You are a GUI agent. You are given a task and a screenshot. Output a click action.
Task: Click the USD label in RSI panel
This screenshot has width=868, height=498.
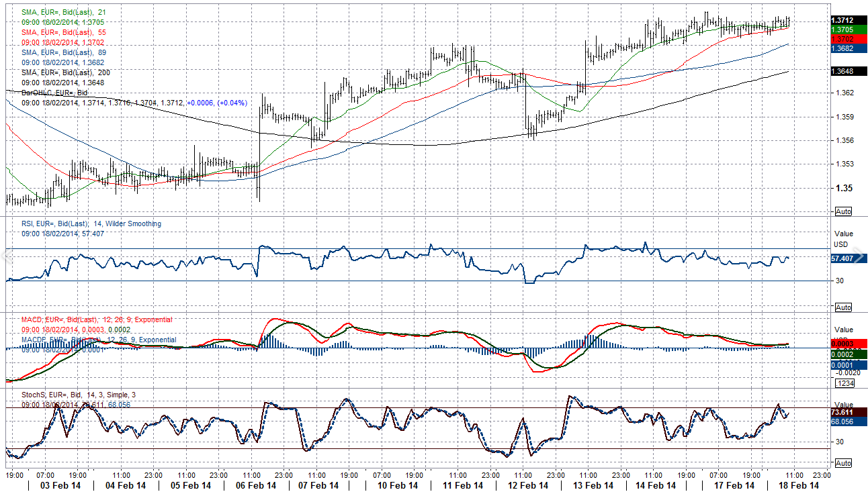click(x=841, y=244)
